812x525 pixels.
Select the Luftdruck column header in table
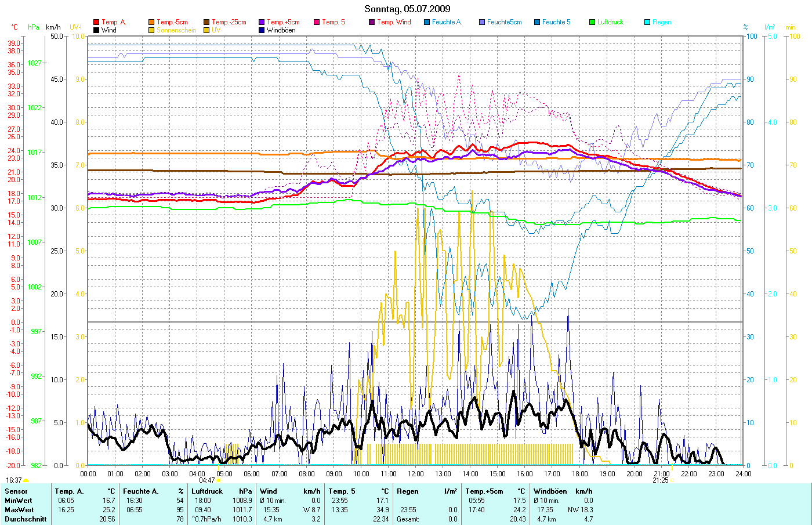point(207,491)
